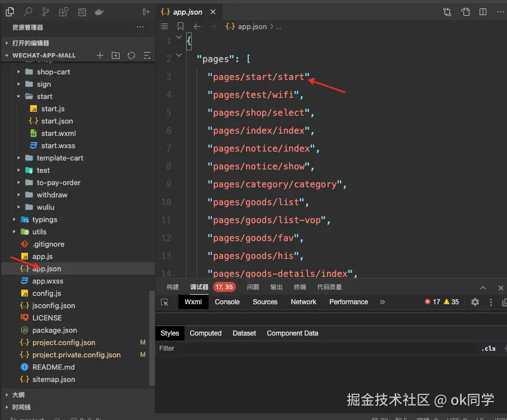The image size is (507, 420).
Task: Refresh the WECHAT-APP-MALL explorer
Action: point(131,55)
